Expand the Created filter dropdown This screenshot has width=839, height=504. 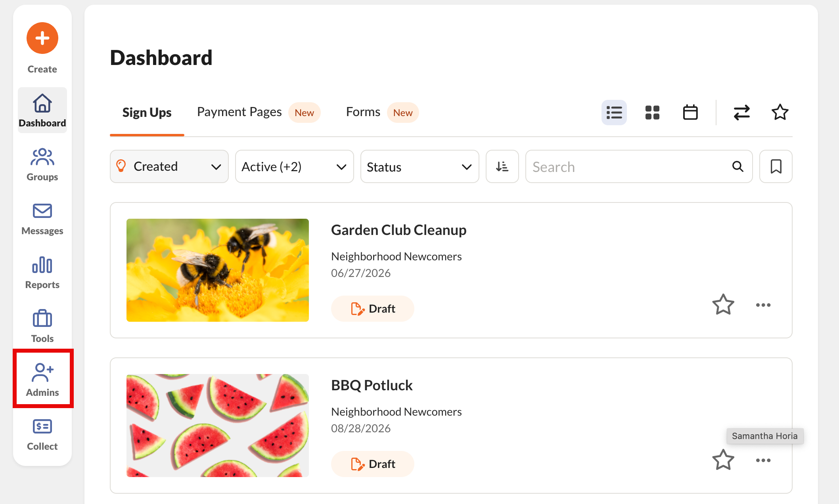[169, 166]
